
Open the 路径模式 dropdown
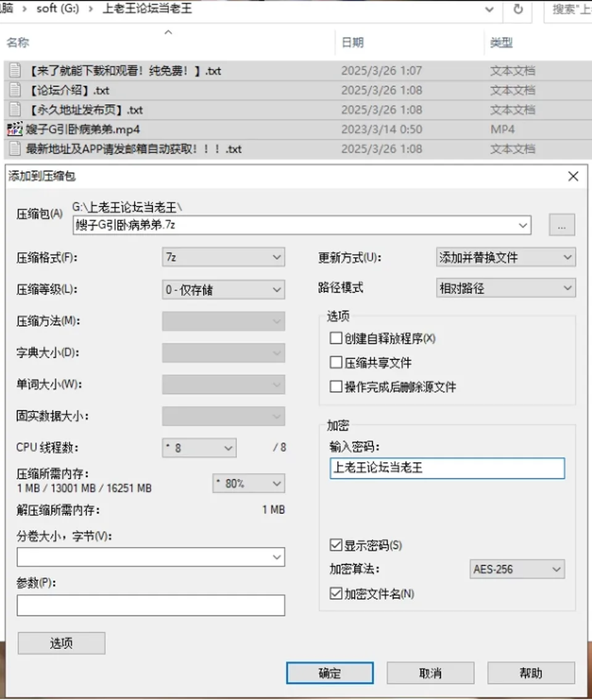pos(506,288)
